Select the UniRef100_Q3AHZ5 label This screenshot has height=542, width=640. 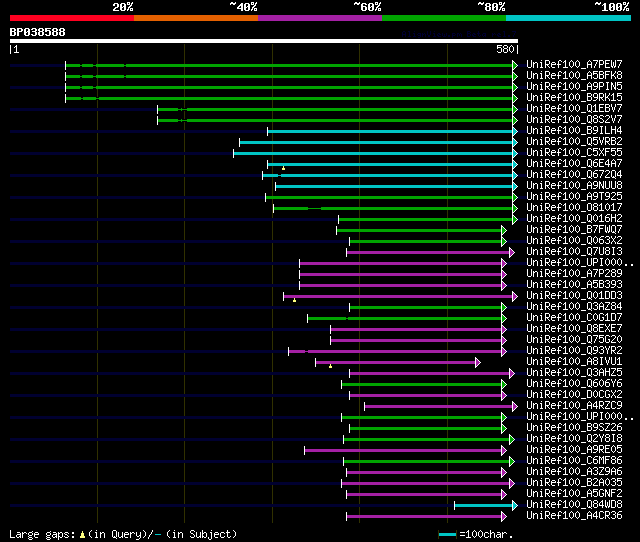click(x=574, y=373)
